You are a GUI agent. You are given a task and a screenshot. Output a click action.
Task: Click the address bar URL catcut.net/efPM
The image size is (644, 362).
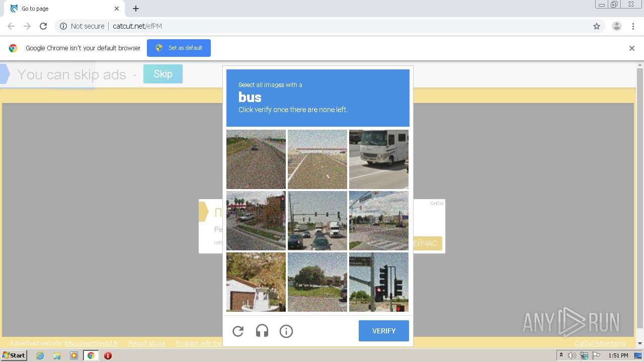137,26
